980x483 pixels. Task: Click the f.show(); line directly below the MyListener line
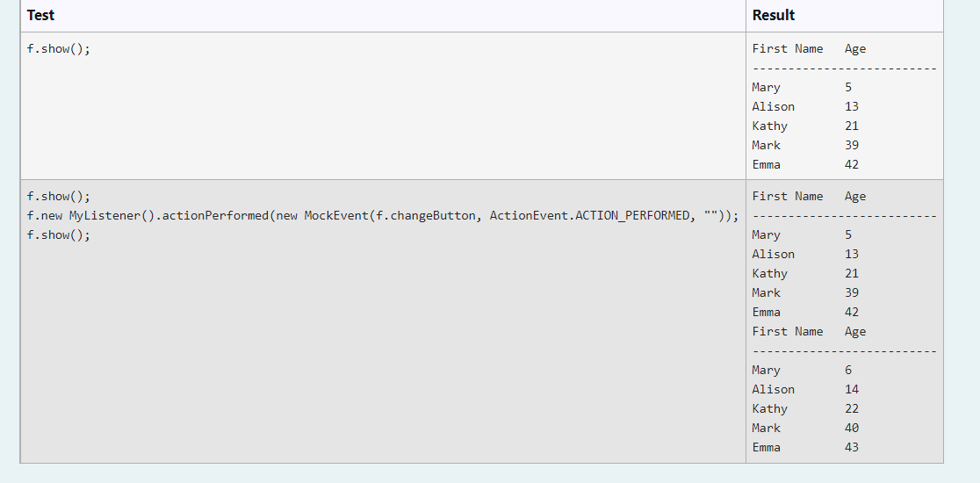59,235
